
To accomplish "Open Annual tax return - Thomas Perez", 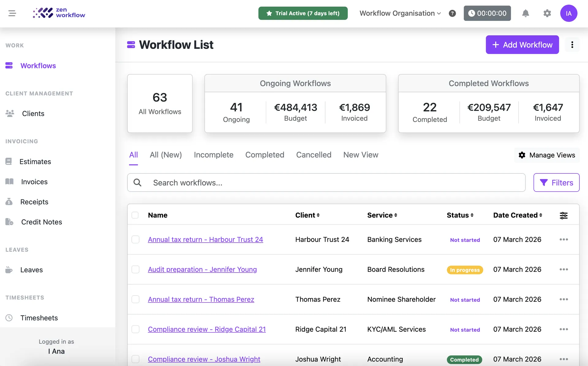I will pyautogui.click(x=201, y=299).
